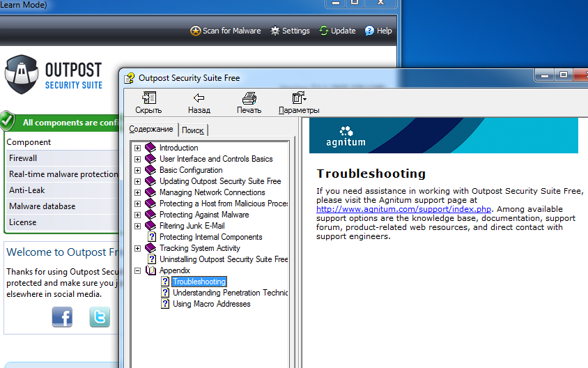Screen dimensions: 588x368
Task: Click the Anti-Leak component row
Action: (62, 190)
